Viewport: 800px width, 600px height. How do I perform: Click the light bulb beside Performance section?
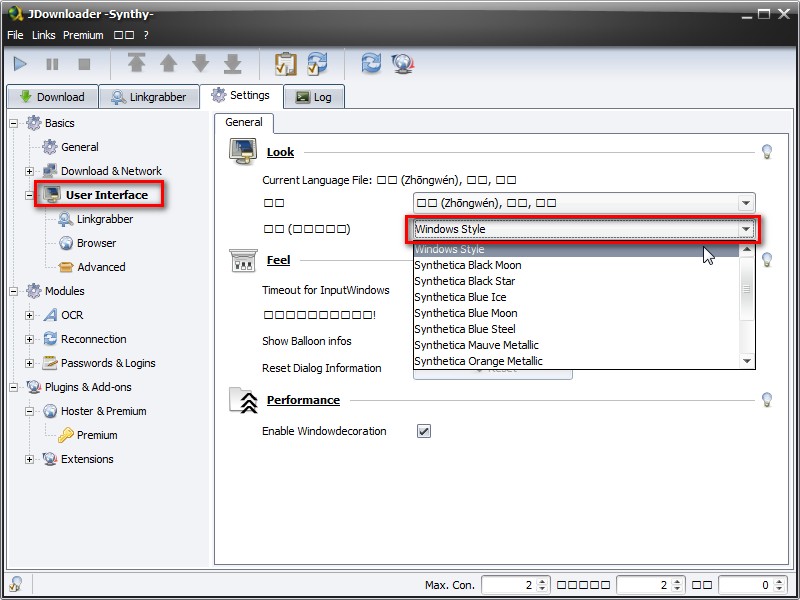[767, 400]
